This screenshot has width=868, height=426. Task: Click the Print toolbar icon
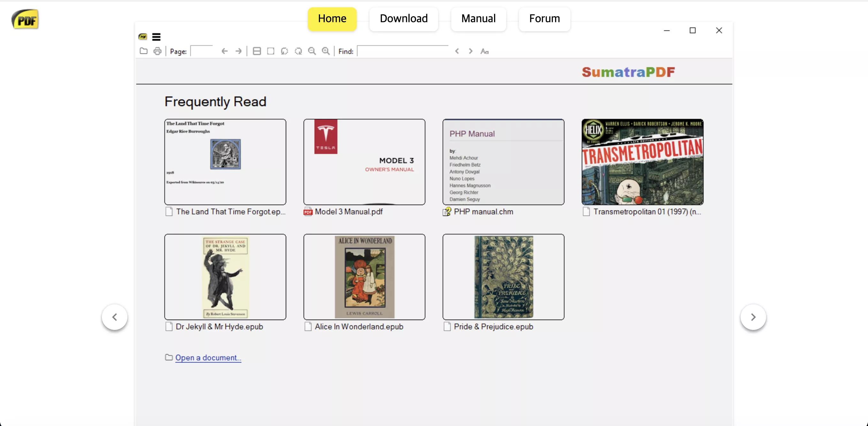coord(157,51)
